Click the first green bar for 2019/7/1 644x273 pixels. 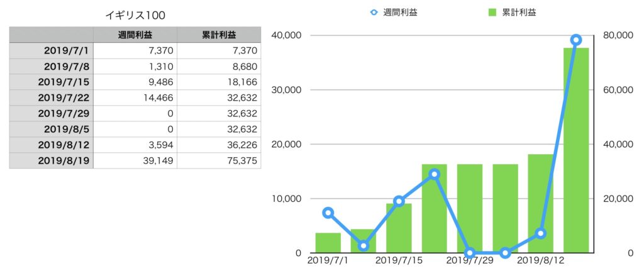click(x=328, y=243)
